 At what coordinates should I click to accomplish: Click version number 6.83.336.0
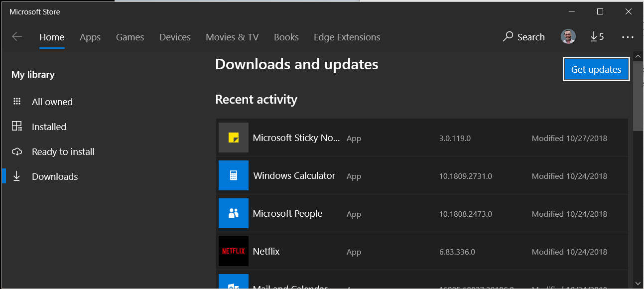click(457, 252)
